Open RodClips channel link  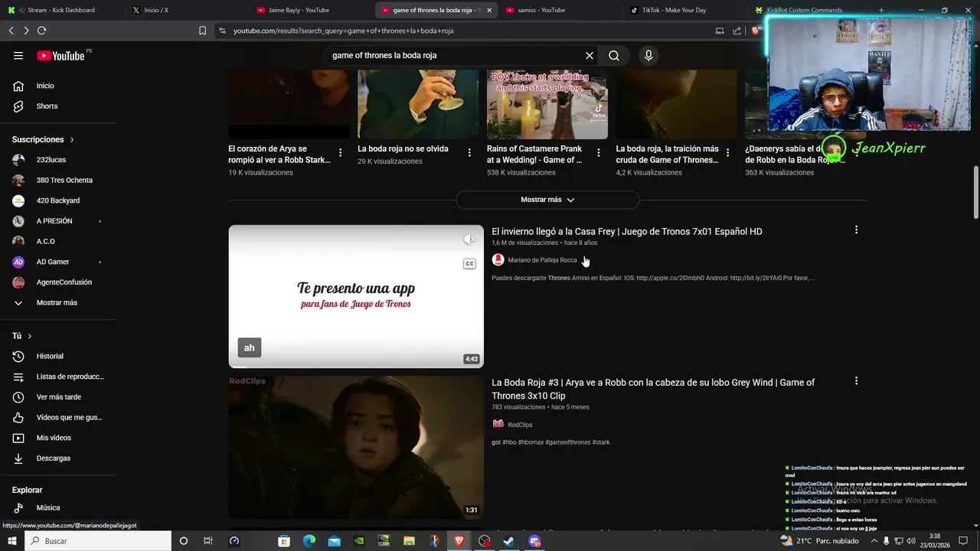[x=520, y=425]
